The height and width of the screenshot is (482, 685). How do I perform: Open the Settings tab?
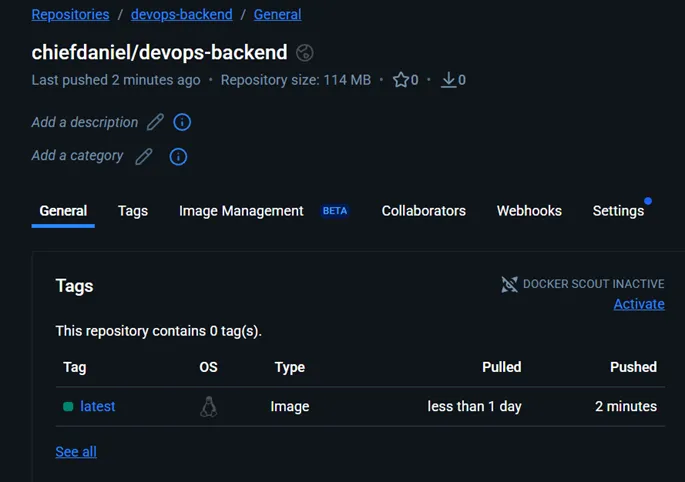pos(618,211)
